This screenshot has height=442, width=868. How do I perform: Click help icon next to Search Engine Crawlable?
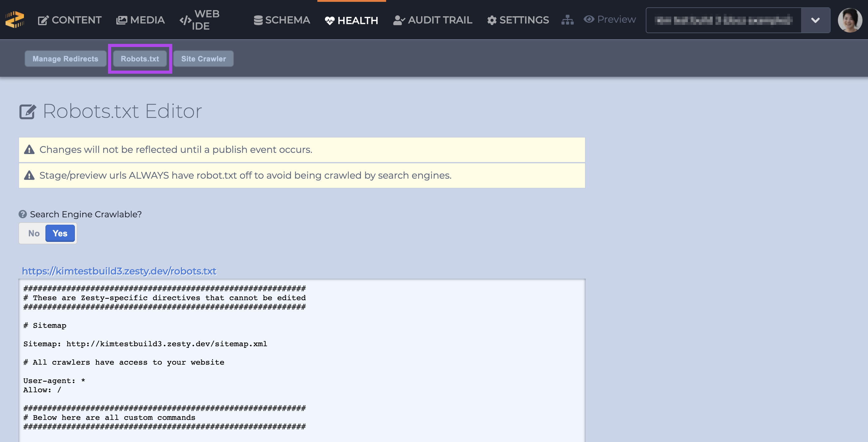point(23,214)
